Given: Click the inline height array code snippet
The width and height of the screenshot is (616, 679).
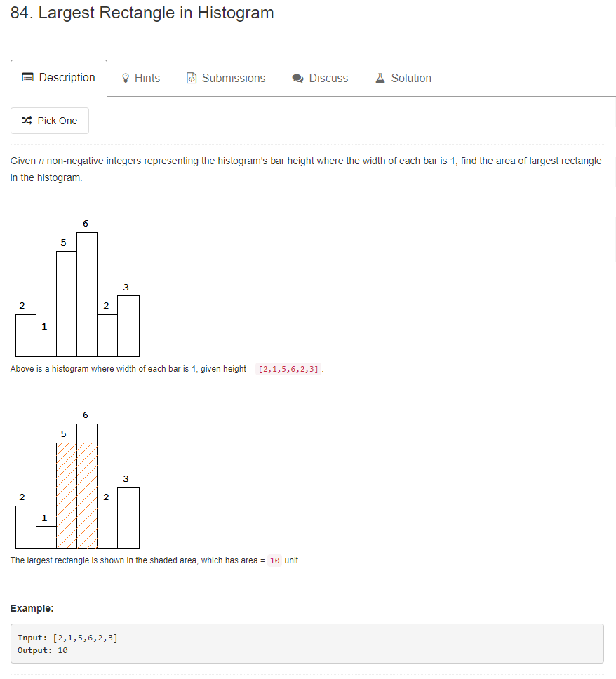Looking at the screenshot, I should coord(288,369).
